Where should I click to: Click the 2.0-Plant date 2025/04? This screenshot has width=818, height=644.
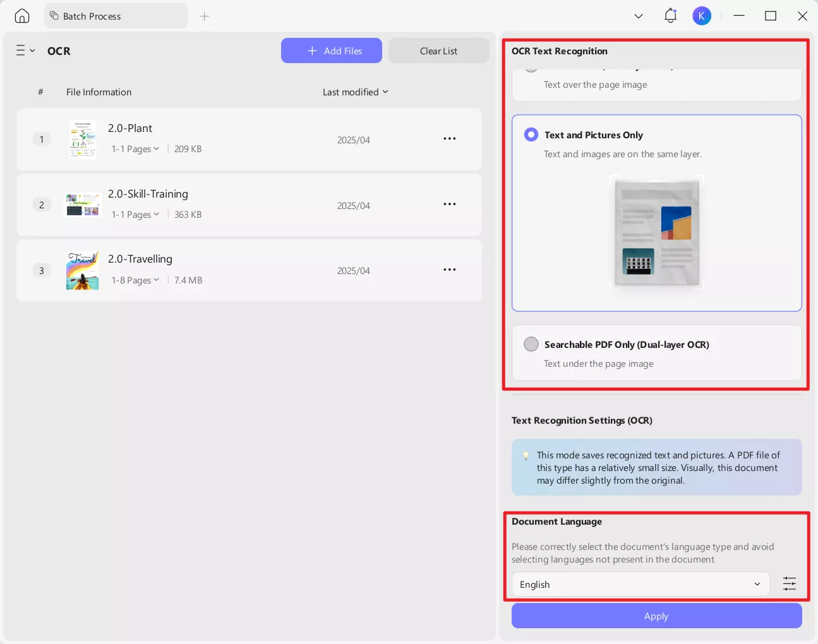pyautogui.click(x=354, y=140)
